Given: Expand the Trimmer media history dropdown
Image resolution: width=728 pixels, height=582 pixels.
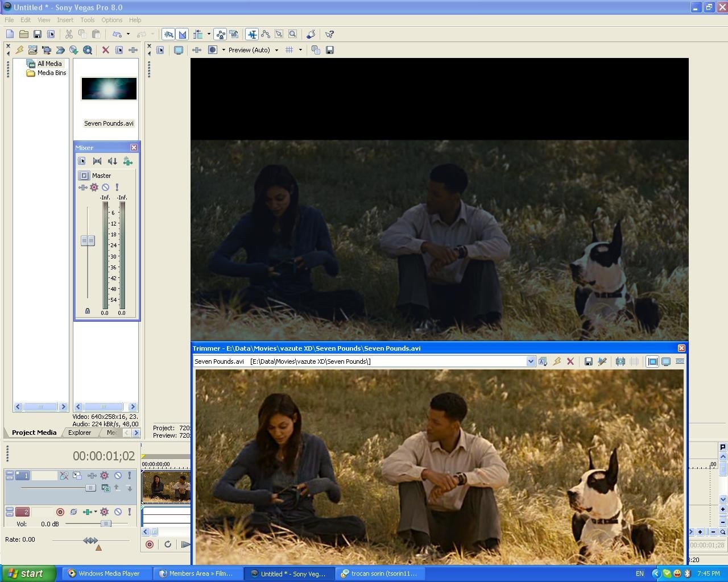Looking at the screenshot, I should tap(530, 361).
